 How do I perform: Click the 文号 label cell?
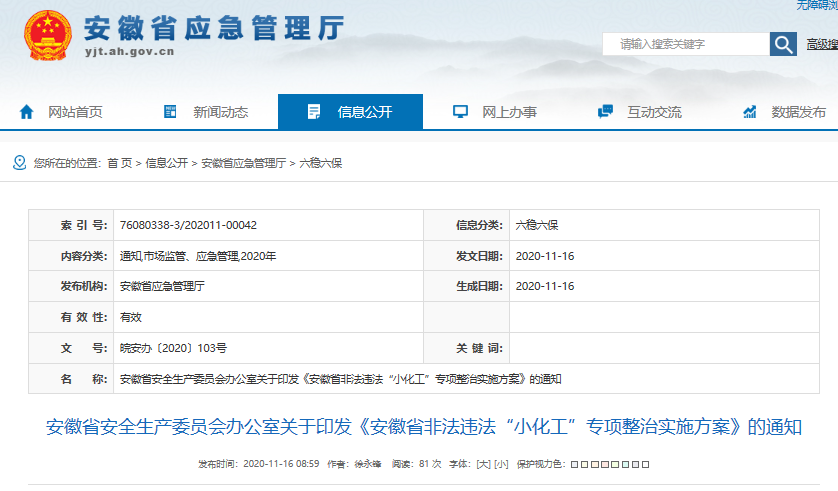(71, 348)
